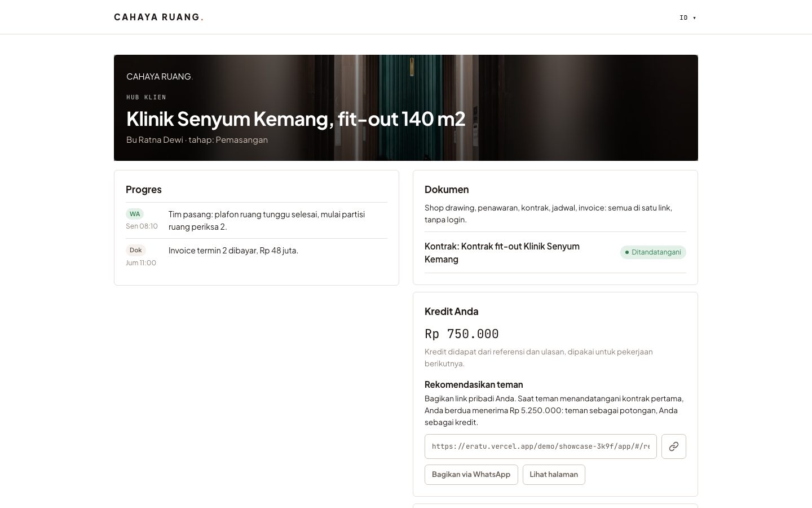Click the Dok tag in Progres
The height and width of the screenshot is (508, 812).
(136, 250)
